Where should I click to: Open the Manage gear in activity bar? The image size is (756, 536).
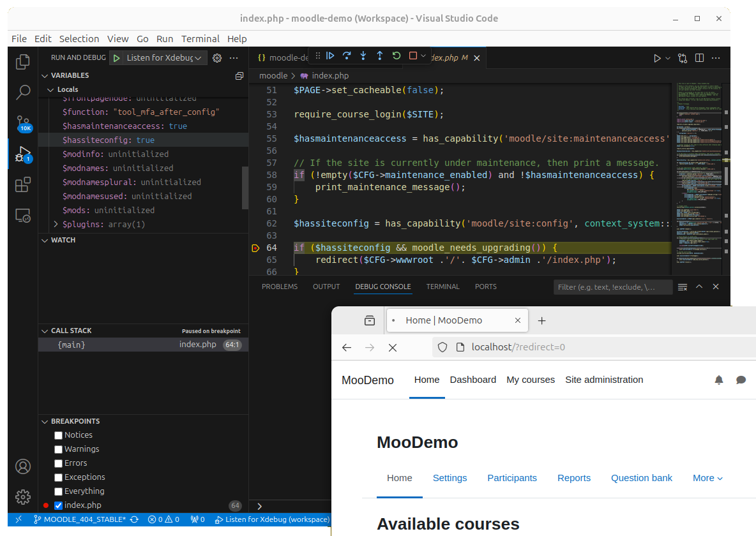pos(22,497)
